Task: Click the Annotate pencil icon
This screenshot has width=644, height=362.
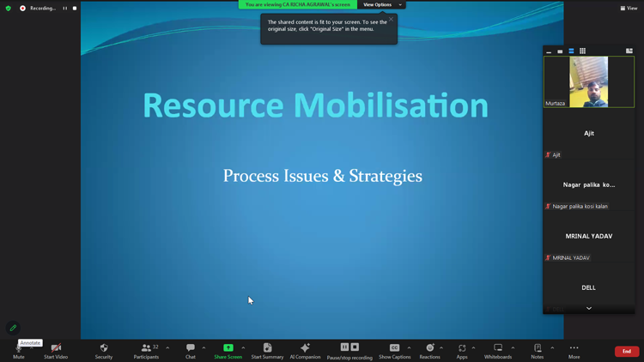Action: [13, 328]
